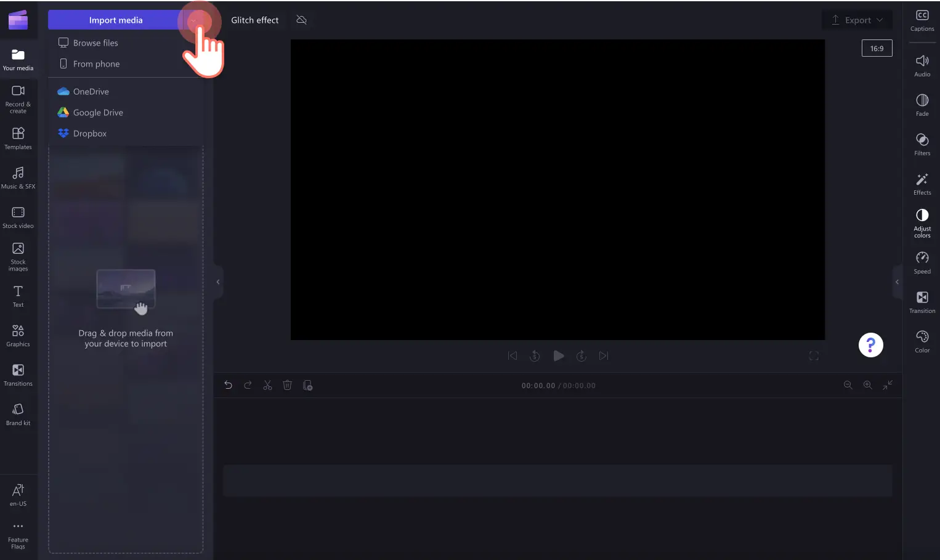Zoom out the timeline
940x560 pixels.
[848, 385]
